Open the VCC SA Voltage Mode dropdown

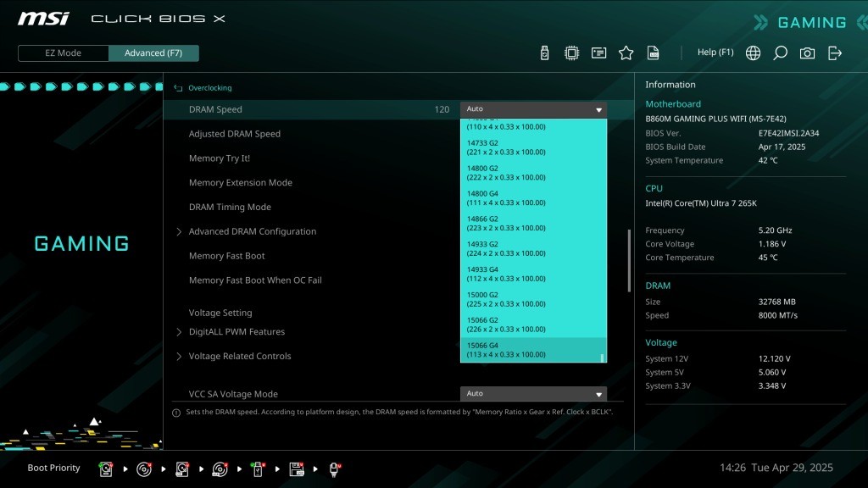[533, 394]
